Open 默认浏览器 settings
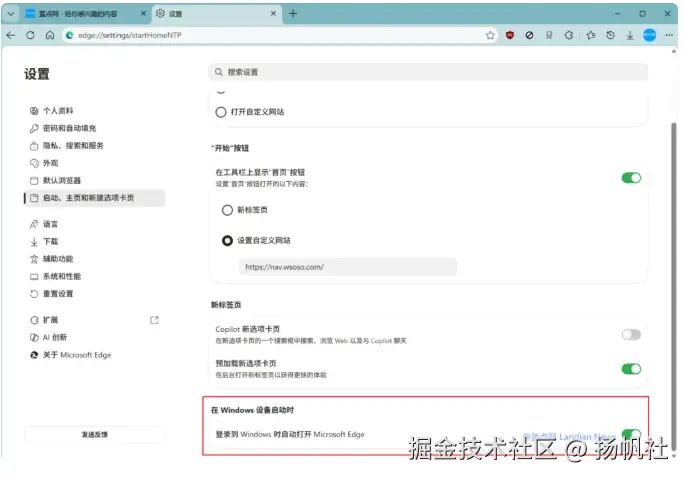 click(x=94, y=180)
